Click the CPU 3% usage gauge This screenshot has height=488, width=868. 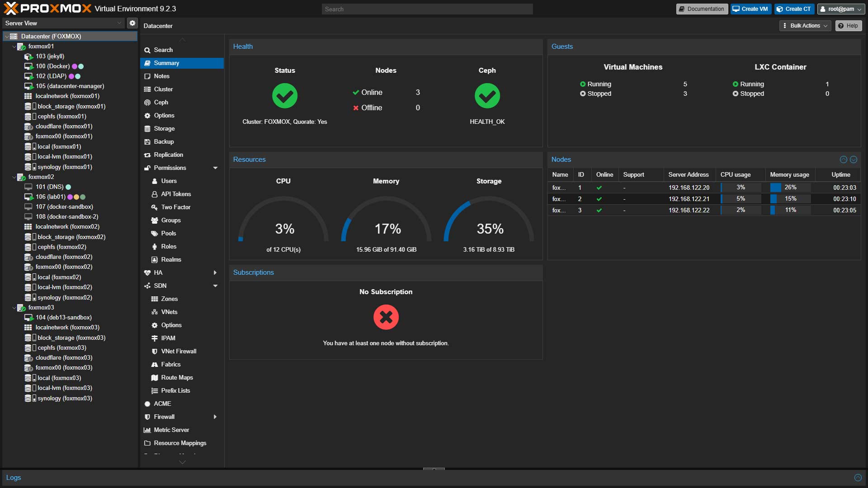click(x=283, y=219)
